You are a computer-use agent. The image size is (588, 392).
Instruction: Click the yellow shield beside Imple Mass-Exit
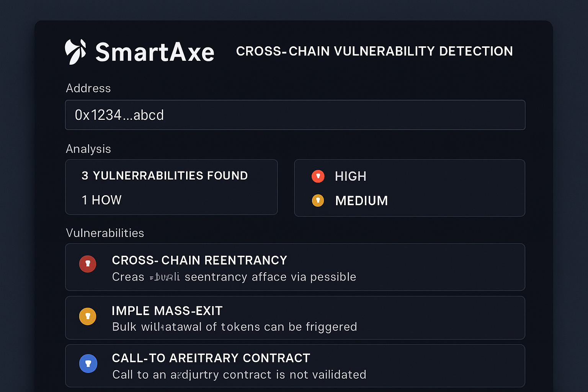click(x=88, y=316)
